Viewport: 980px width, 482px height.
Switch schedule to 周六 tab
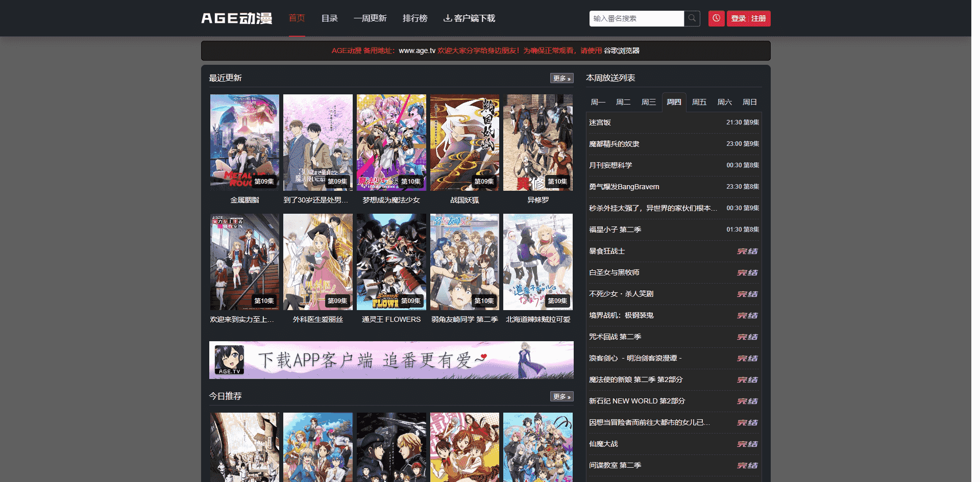(x=724, y=102)
